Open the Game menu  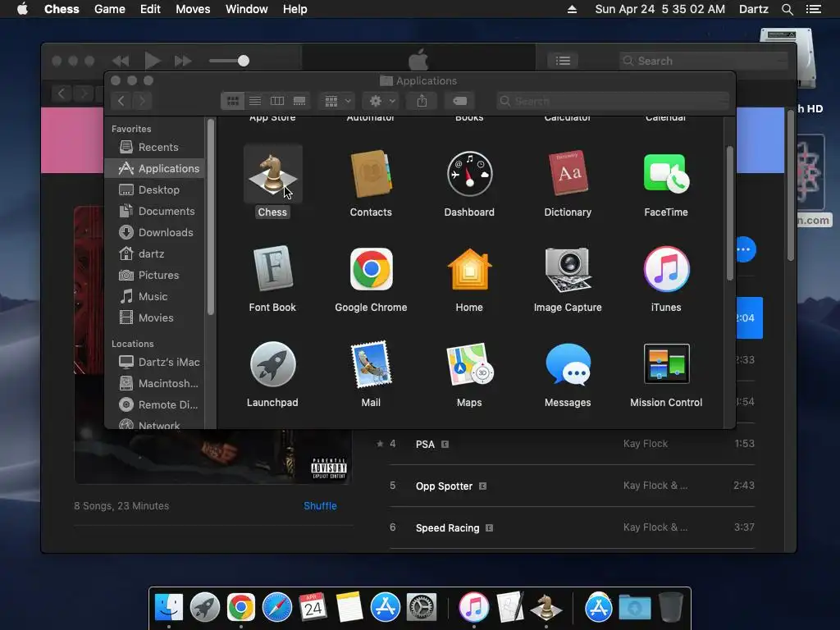click(110, 9)
